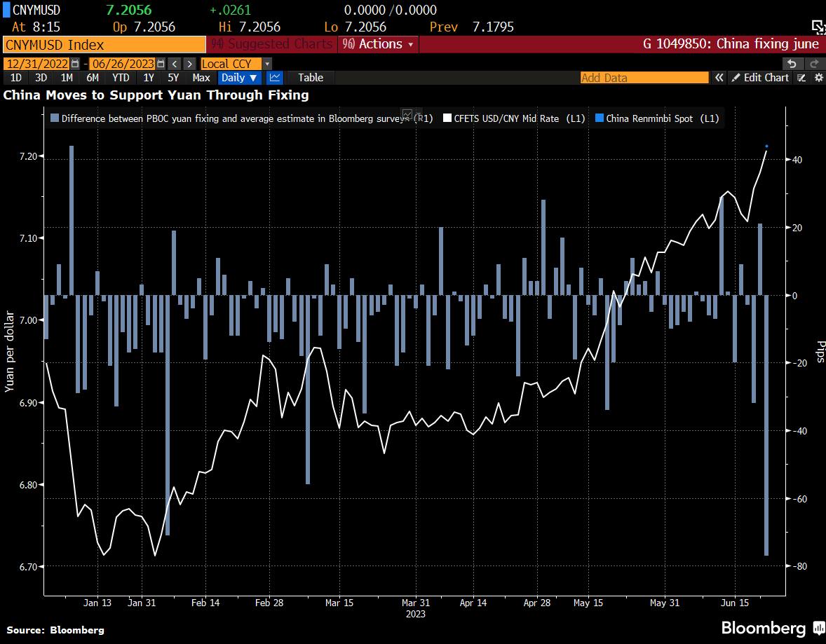826x644 pixels.
Task: Click the Hi 7.2056 value
Action: pyautogui.click(x=259, y=27)
